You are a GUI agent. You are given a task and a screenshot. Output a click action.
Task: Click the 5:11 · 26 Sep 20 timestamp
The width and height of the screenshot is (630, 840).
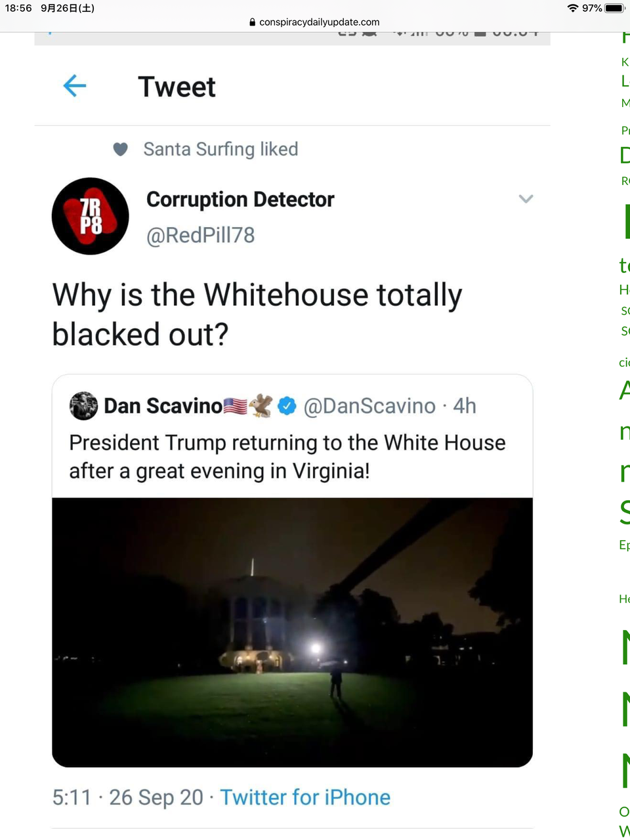coord(128,797)
